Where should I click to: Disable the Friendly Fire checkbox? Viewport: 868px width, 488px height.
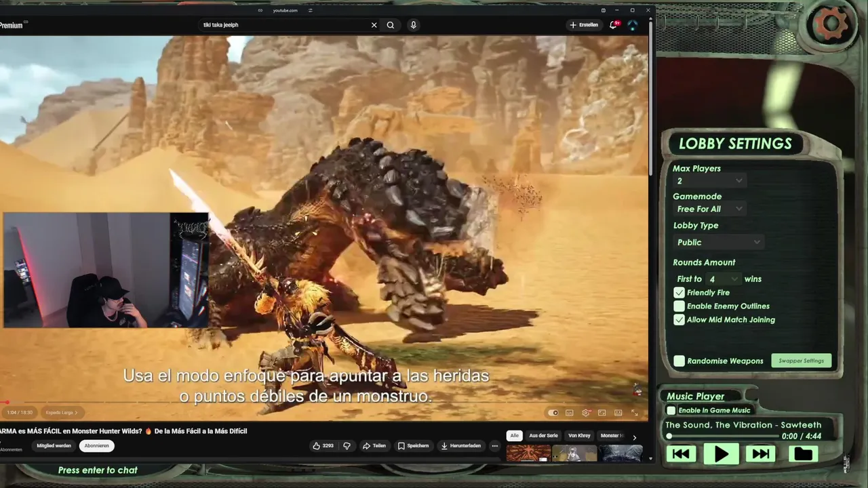tap(679, 293)
